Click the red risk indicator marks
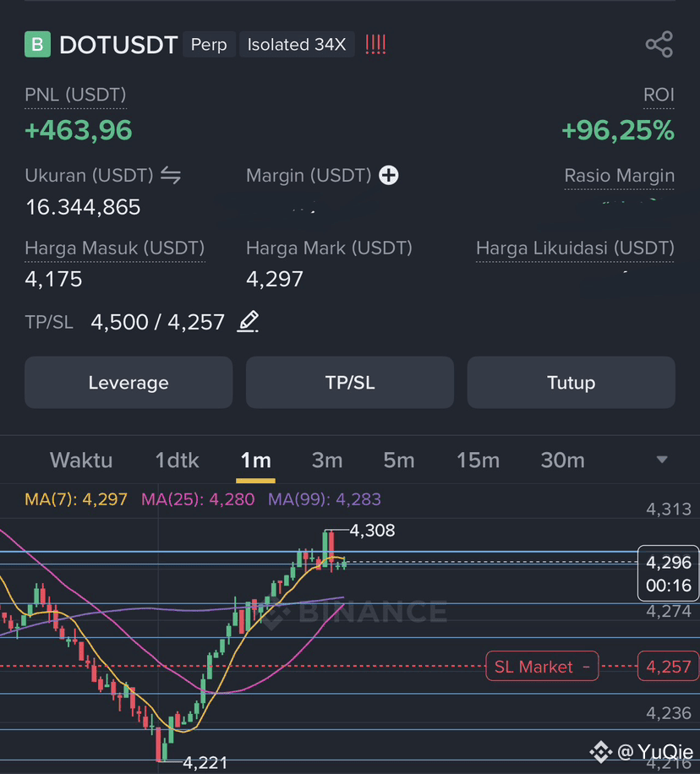This screenshot has height=774, width=700. click(x=375, y=45)
